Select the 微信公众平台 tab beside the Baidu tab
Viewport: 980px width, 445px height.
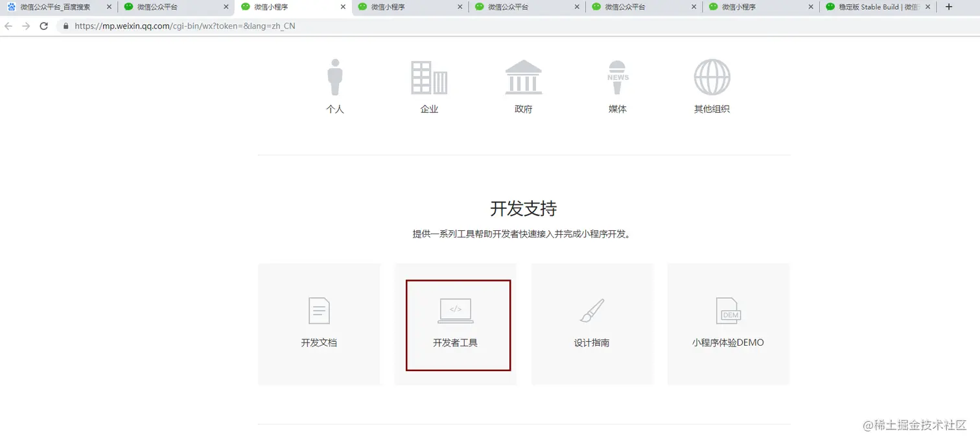[x=176, y=6]
